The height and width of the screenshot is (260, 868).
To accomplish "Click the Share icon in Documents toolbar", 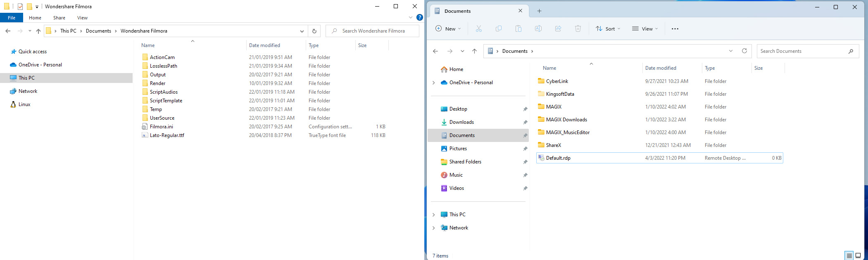I will point(558,28).
